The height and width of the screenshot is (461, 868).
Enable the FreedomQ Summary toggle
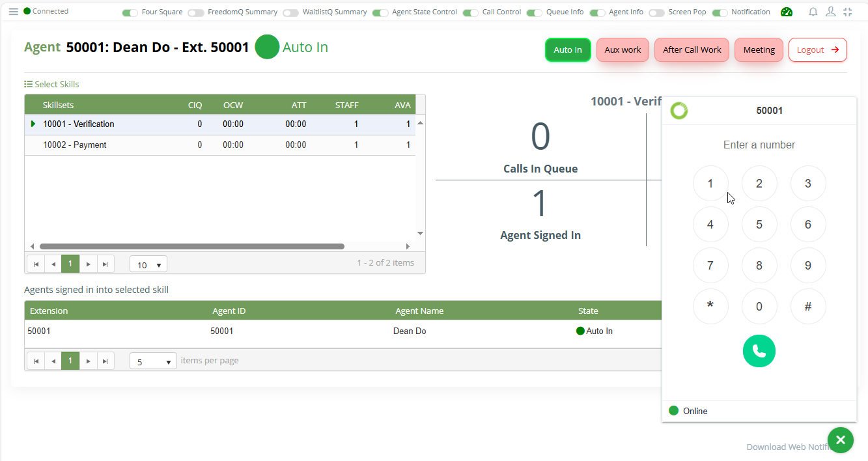(196, 12)
